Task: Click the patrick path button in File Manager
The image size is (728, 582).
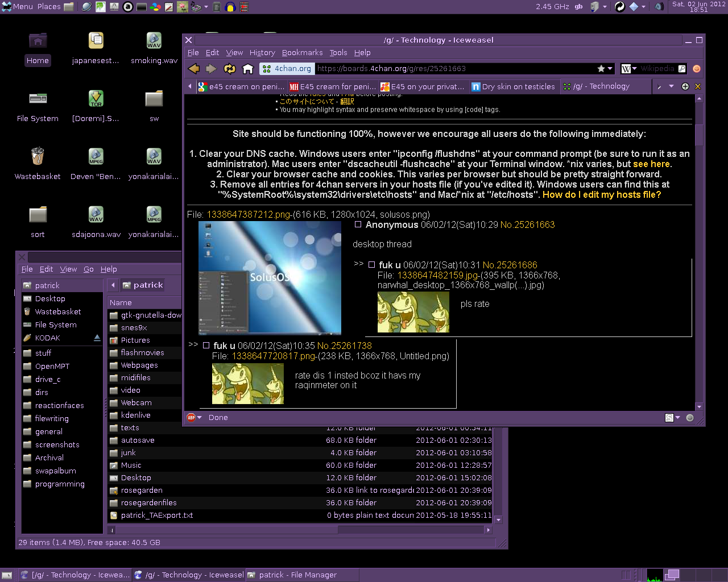Action: 143,285
